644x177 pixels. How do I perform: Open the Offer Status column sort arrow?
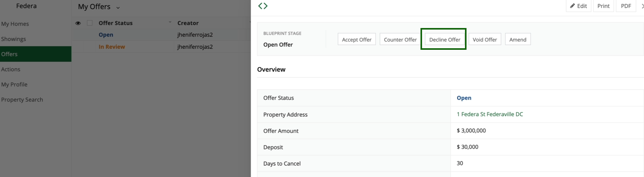pos(170,23)
